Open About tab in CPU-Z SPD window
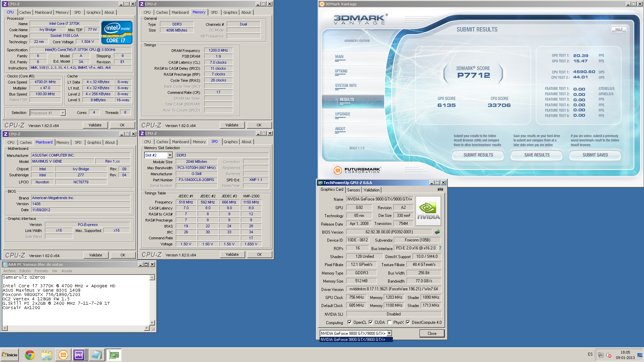 [246, 142]
